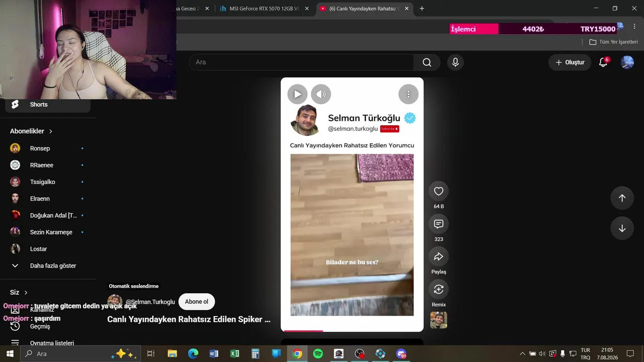
Task: Click the Selman Türkoğlu profile photo in video
Action: [305, 120]
